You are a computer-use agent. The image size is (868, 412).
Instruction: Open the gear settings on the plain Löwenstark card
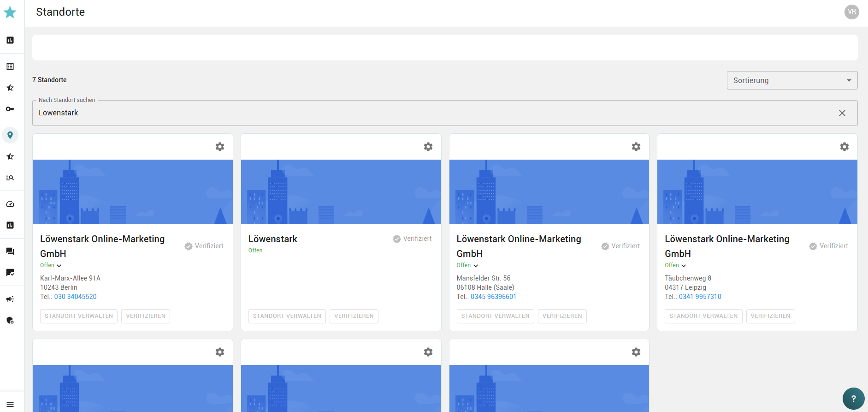click(x=428, y=147)
